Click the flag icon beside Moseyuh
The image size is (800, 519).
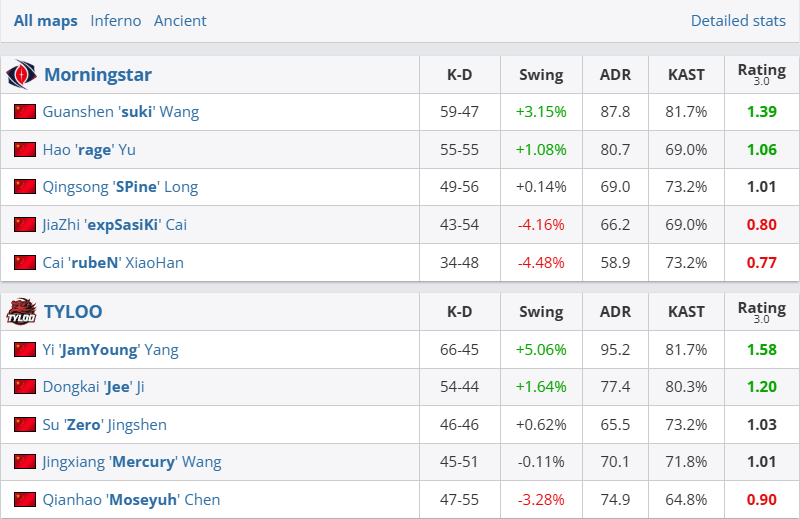tap(25, 500)
